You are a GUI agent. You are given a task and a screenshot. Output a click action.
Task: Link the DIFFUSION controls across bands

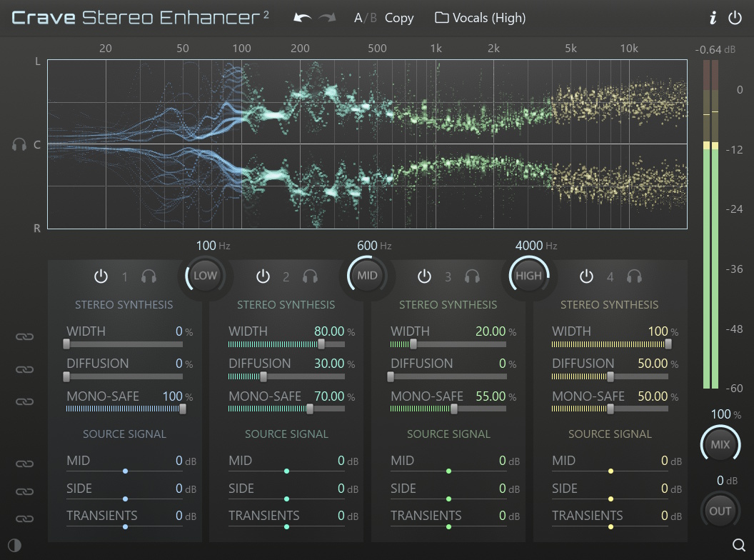click(x=25, y=369)
